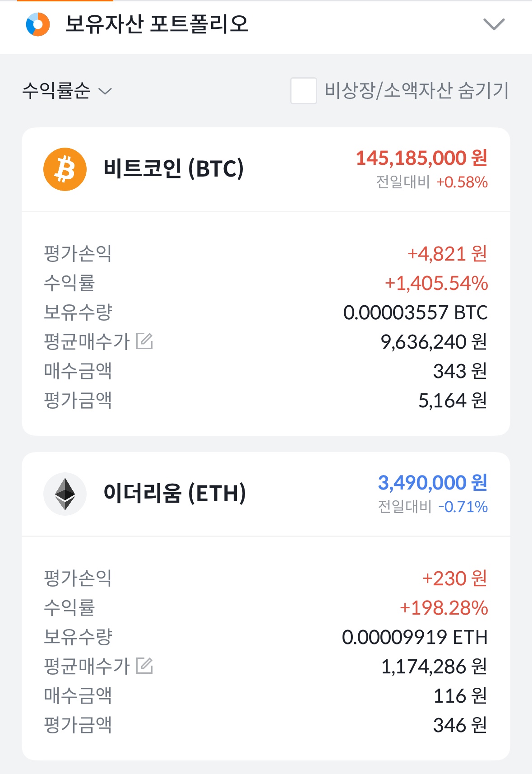The image size is (532, 774).
Task: Edit Ethereum average purchase price
Action: (x=144, y=666)
